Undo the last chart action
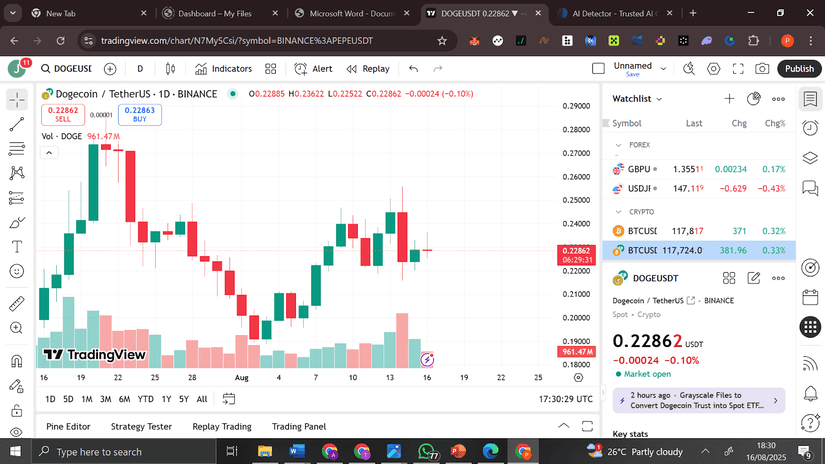Image resolution: width=825 pixels, height=464 pixels. point(414,69)
